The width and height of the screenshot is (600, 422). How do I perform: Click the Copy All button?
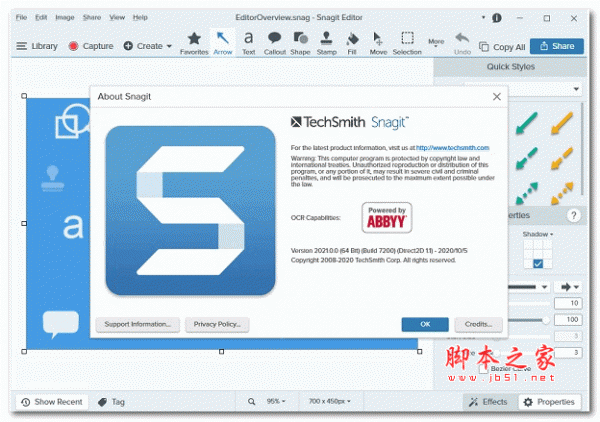(502, 47)
